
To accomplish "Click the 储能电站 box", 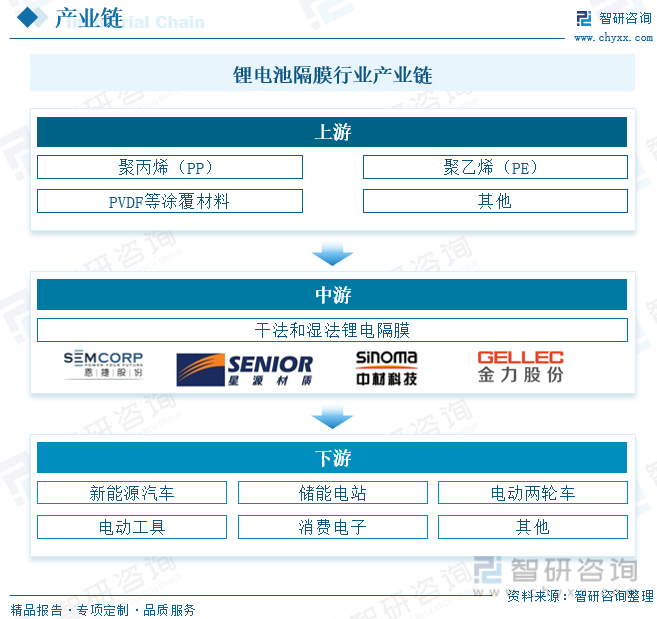I will coord(333,493).
